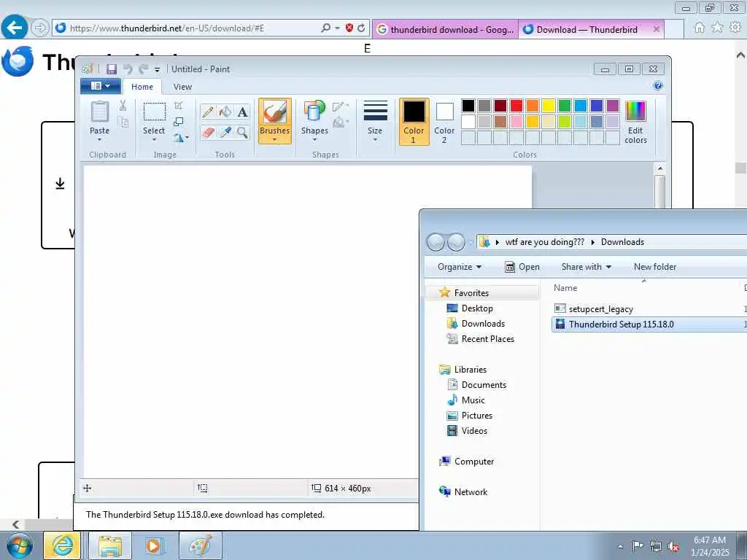Click the Windows Start button
The image size is (747, 560).
click(x=20, y=545)
